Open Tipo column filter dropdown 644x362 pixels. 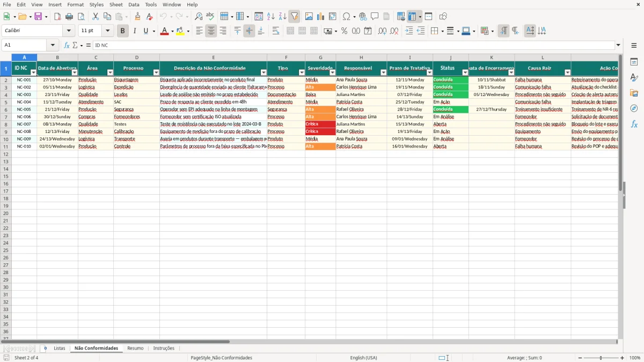(x=302, y=72)
